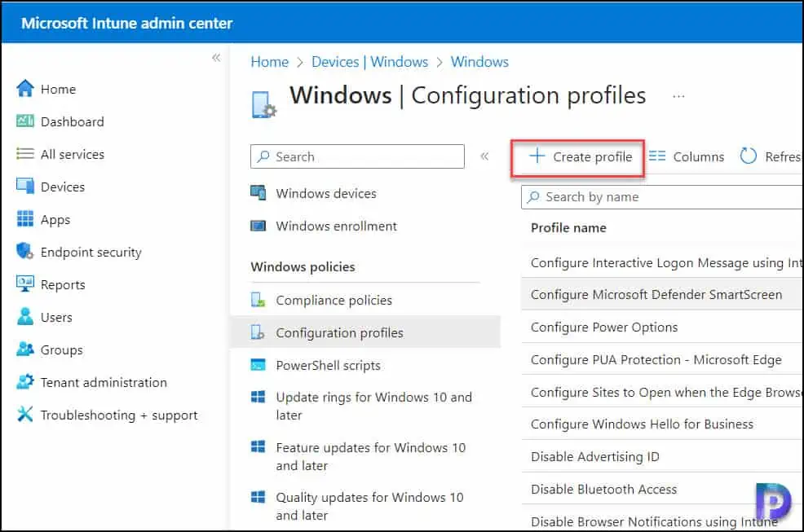
Task: Open Windows devices menu label
Action: pos(326,193)
